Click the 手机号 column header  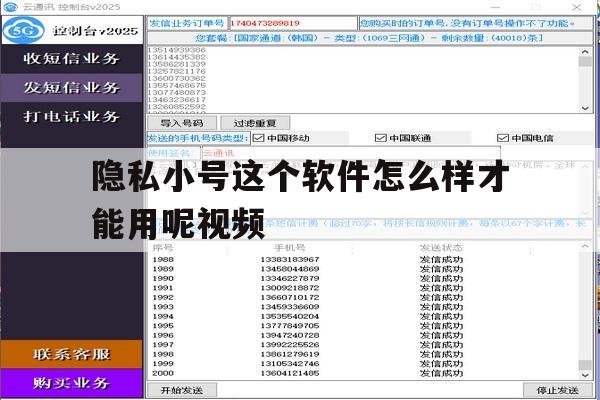pos(290,248)
